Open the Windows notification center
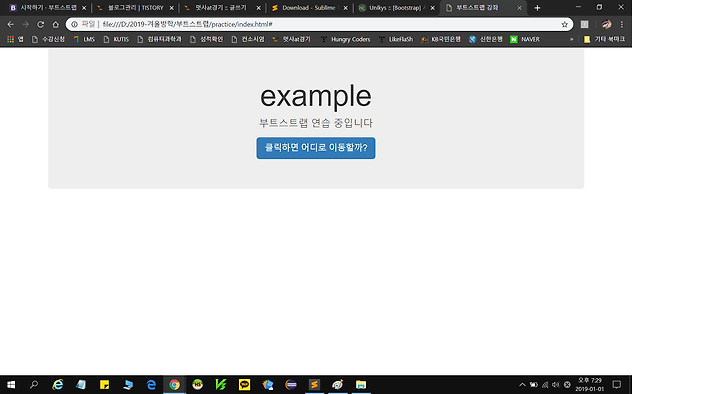720x394 pixels. click(617, 384)
